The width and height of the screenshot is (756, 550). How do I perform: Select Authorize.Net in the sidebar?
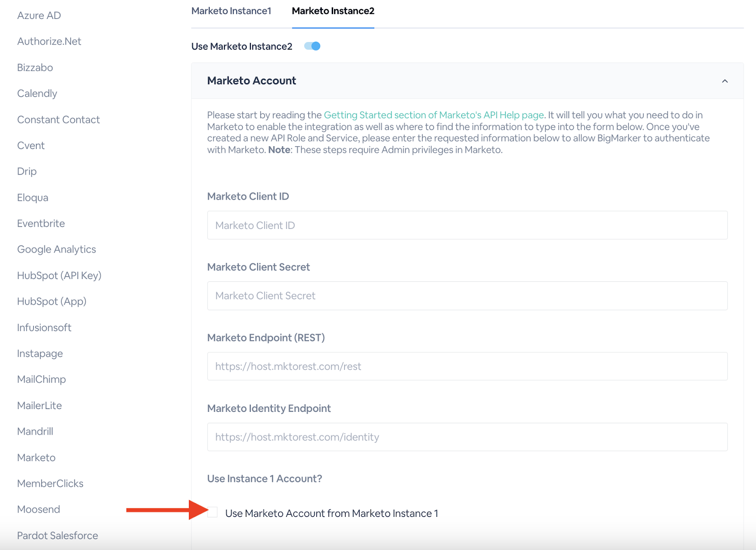(x=49, y=42)
